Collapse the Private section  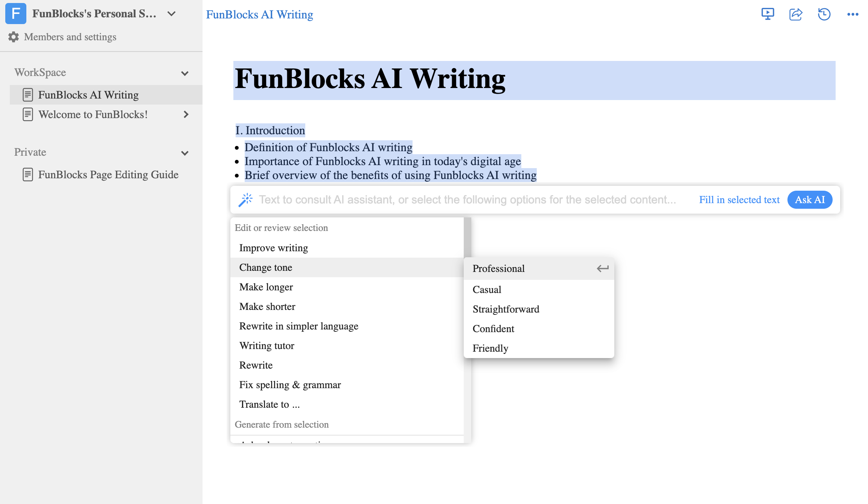click(185, 153)
